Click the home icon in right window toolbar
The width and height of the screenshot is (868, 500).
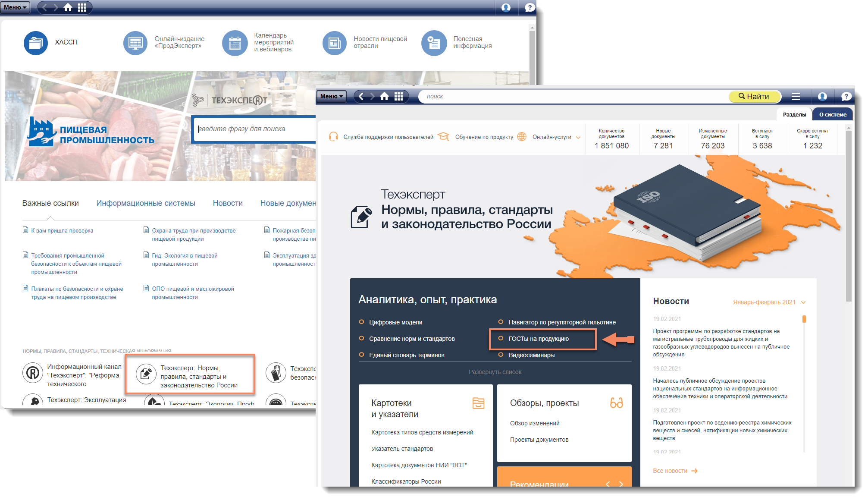click(x=384, y=96)
